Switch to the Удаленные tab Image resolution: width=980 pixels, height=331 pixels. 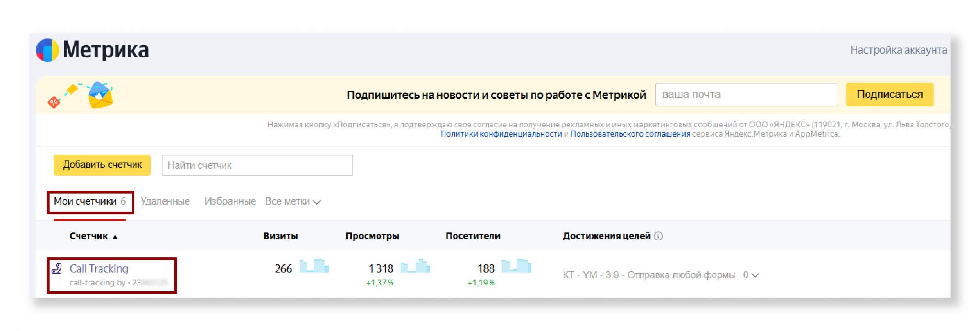pos(165,201)
